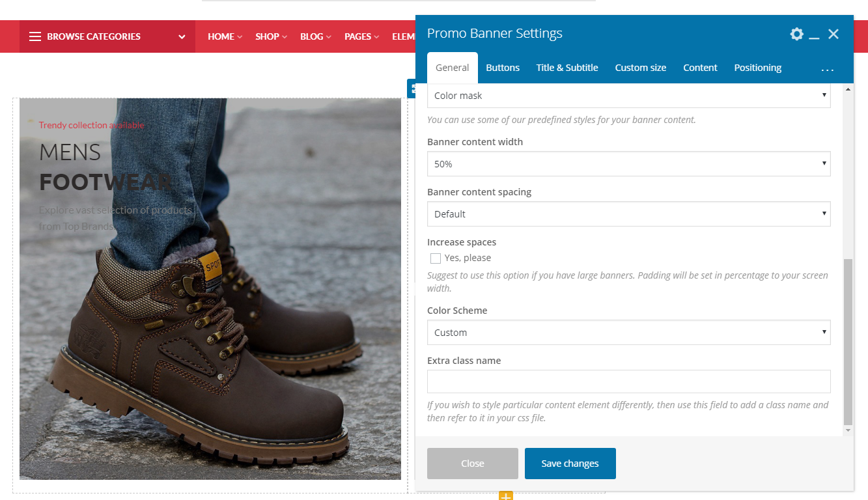Open the PAGES menu item
Screen dimensions: 868x500
click(362, 36)
